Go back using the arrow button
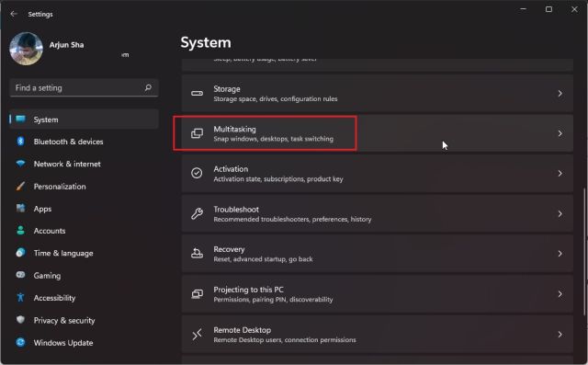This screenshot has height=365, width=588. [14, 14]
